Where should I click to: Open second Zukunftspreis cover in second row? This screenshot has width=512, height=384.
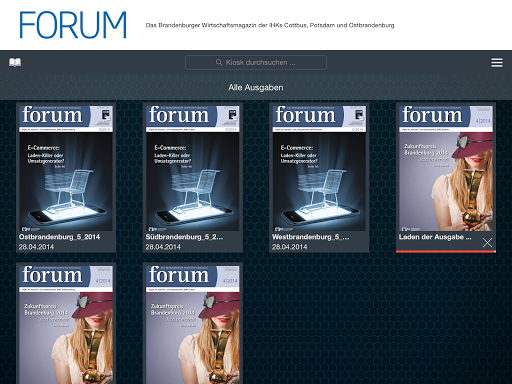(193, 325)
